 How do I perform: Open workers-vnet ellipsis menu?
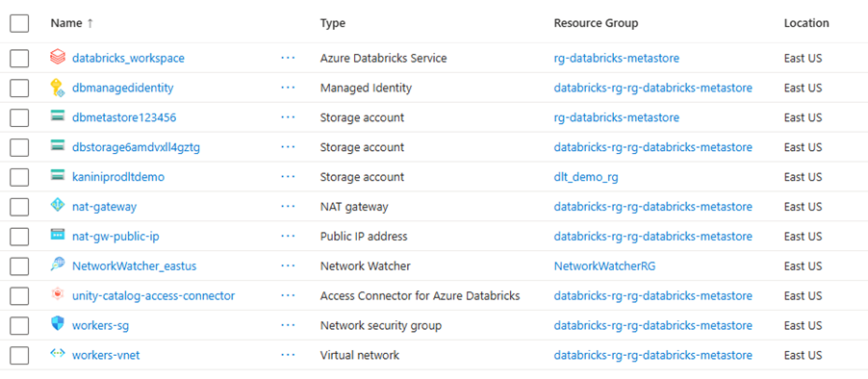click(288, 355)
